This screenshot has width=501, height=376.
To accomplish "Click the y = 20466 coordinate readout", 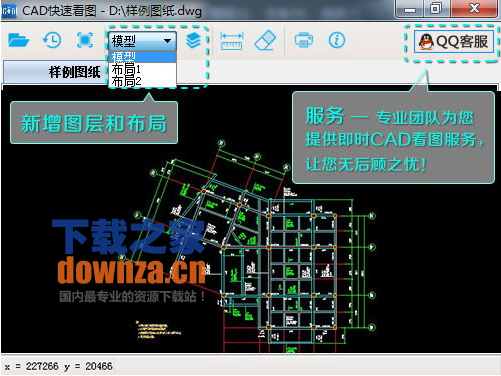I will [88, 367].
